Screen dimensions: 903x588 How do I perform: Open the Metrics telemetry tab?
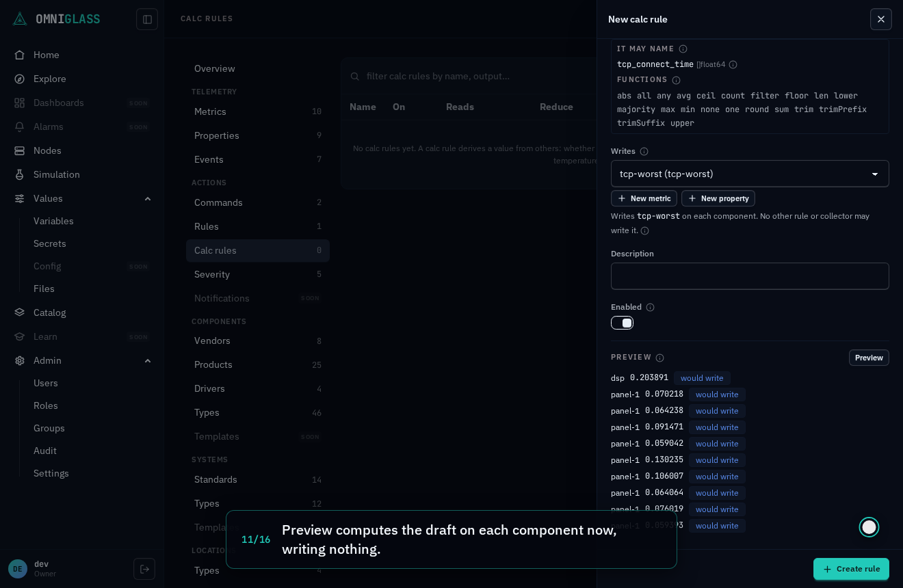(258, 111)
